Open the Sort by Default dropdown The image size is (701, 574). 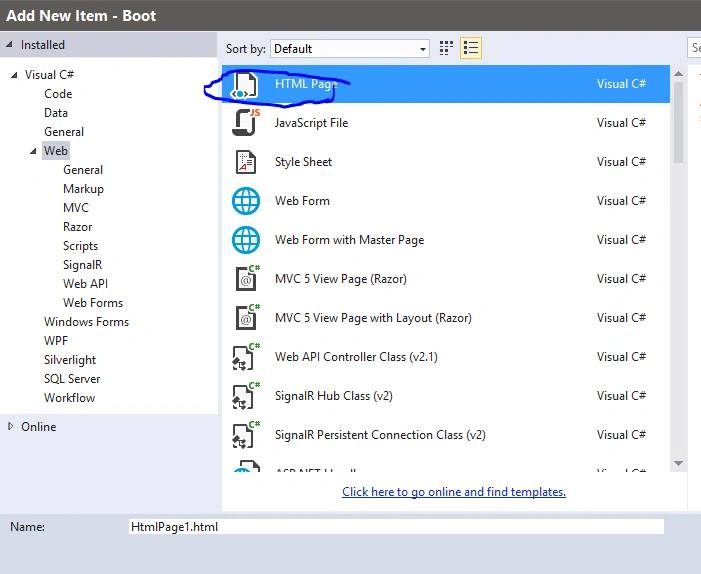pos(350,49)
